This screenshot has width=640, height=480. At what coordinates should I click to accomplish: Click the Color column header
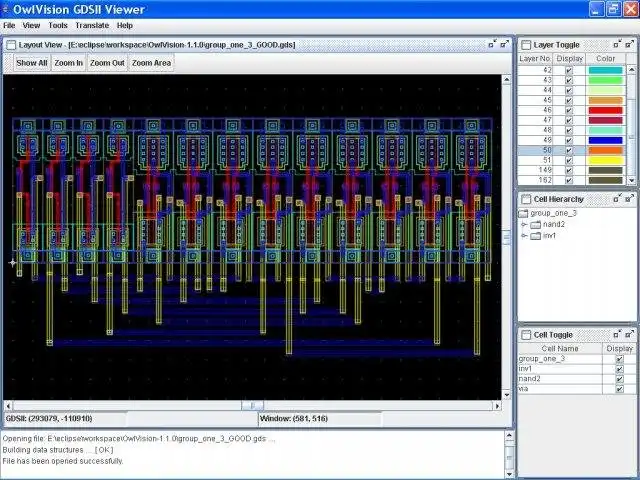(605, 59)
